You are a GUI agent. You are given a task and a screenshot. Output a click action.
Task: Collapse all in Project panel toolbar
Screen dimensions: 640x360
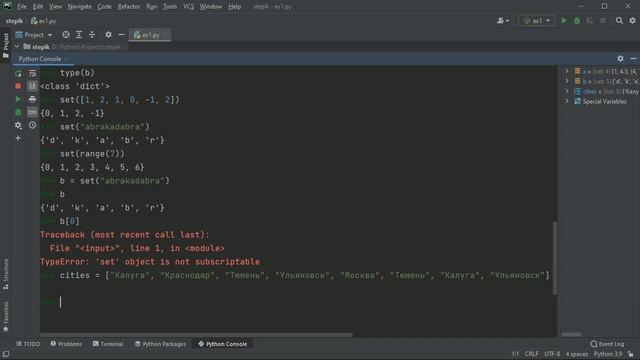(92, 35)
